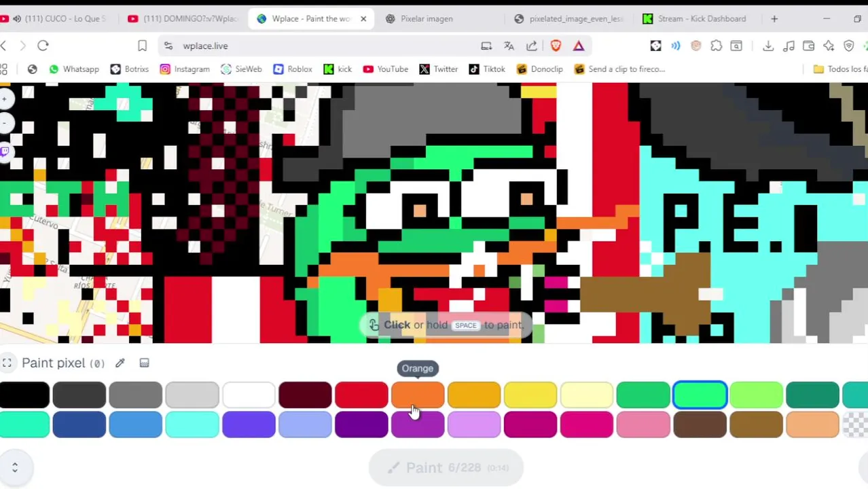Select the medium brown swatch
Screen dimensions: 868x489
click(x=756, y=424)
